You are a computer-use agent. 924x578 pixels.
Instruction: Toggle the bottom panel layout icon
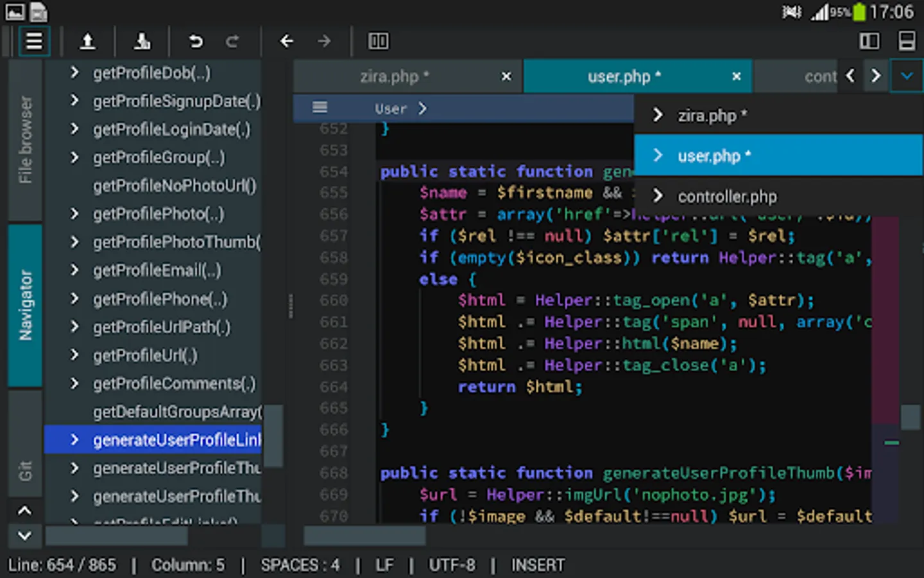pyautogui.click(x=907, y=42)
